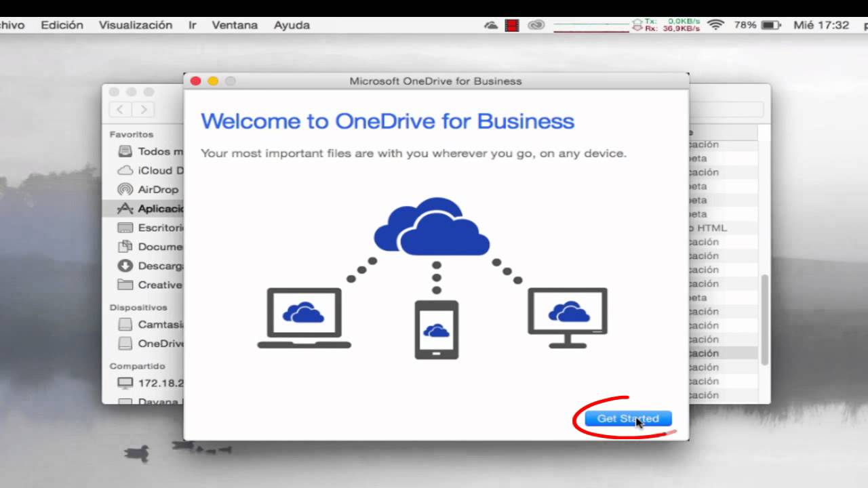This screenshot has height=488, width=868.
Task: Click the Aplicaciones sidebar icon
Action: tap(125, 209)
